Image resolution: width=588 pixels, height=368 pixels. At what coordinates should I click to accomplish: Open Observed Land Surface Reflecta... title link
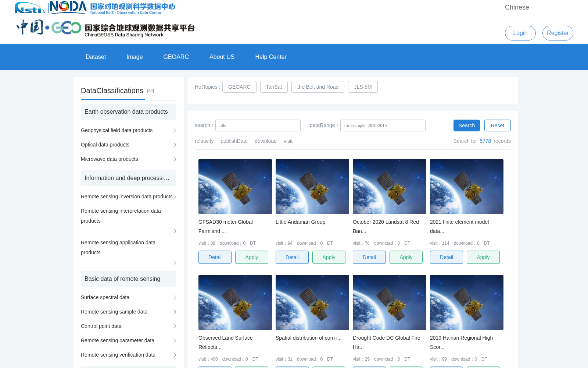[226, 342]
